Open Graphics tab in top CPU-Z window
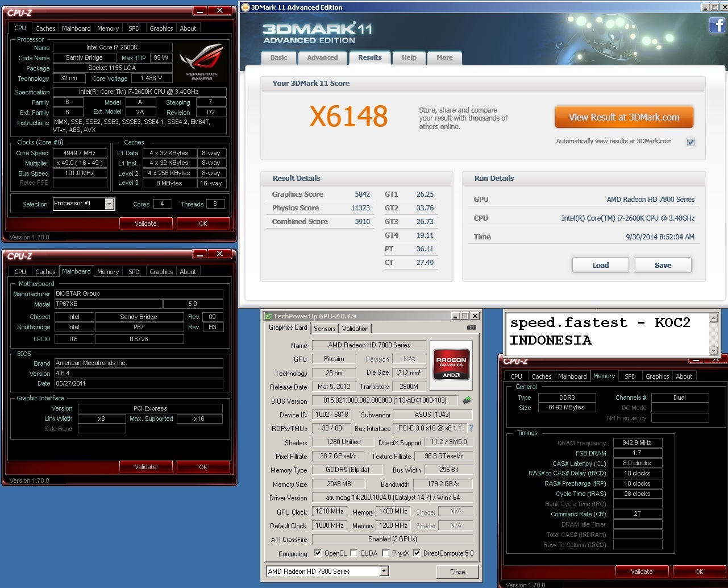 tap(161, 28)
